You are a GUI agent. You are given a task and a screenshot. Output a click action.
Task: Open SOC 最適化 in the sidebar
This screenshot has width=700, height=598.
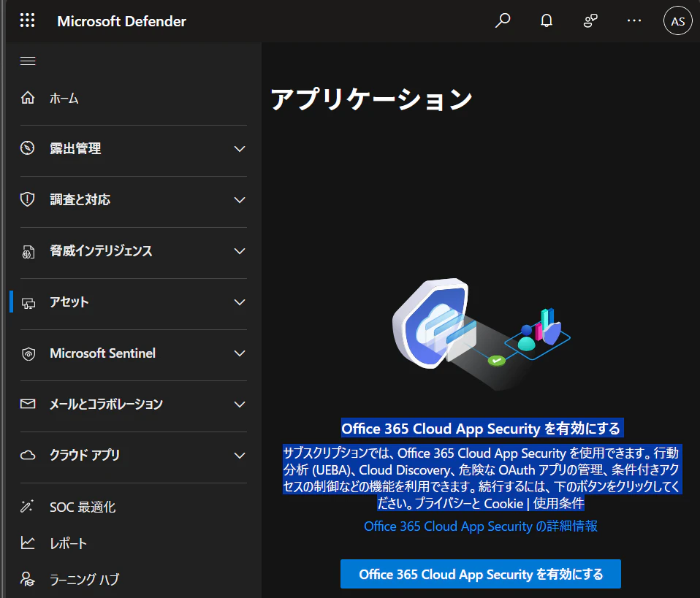click(82, 507)
